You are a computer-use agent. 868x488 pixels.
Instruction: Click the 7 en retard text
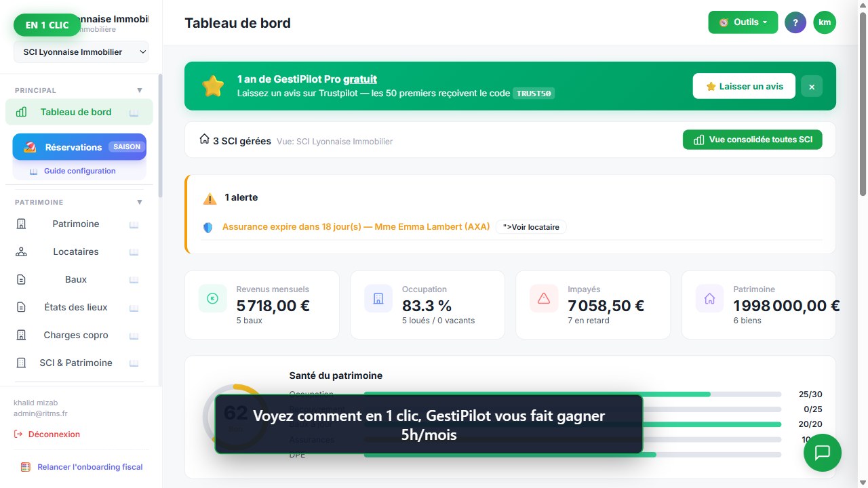(x=589, y=321)
